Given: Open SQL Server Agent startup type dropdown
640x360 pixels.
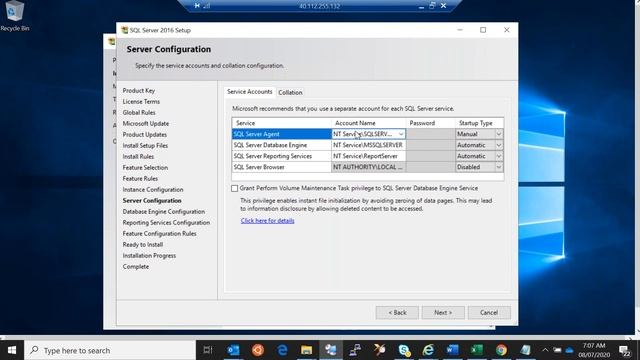Looking at the screenshot, I should coord(499,134).
